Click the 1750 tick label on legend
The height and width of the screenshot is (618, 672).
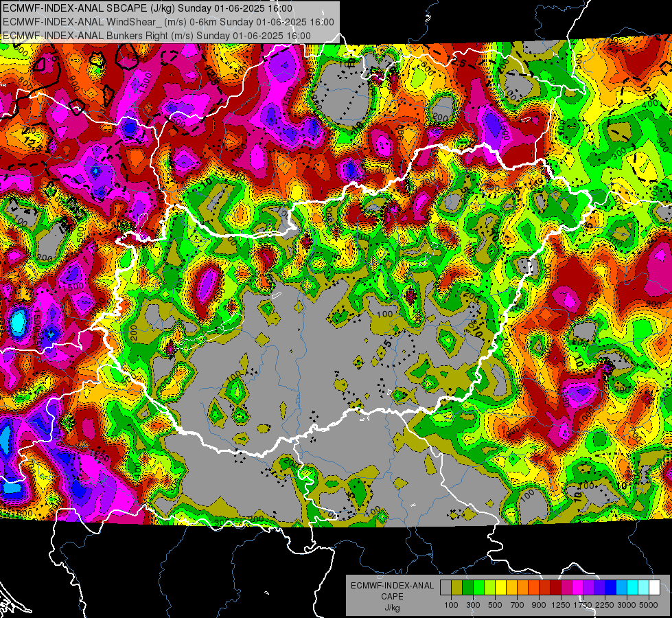pos(583,605)
